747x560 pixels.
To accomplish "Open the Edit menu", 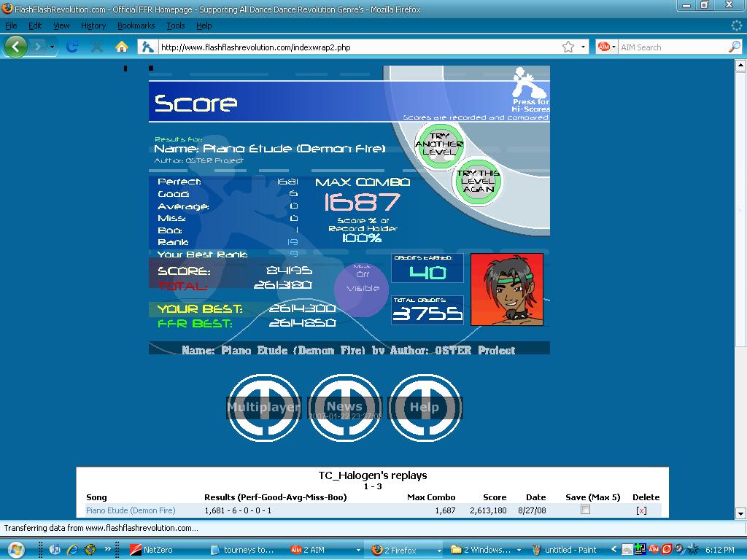I will pyautogui.click(x=35, y=26).
